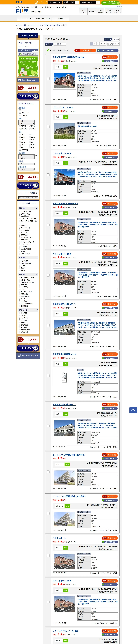This screenshot has width=138, height=644.
Task: Open the 新着メルマガ登録 green banner in sidebar
Action: [x=28, y=66]
